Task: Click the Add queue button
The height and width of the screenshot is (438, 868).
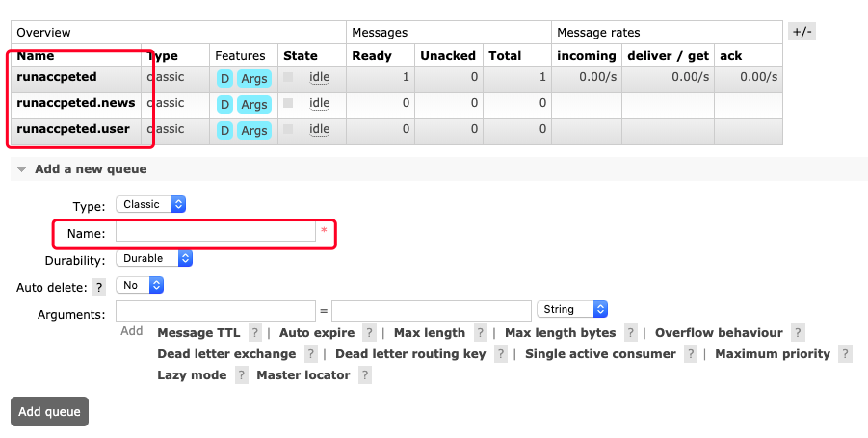Action: click(49, 411)
